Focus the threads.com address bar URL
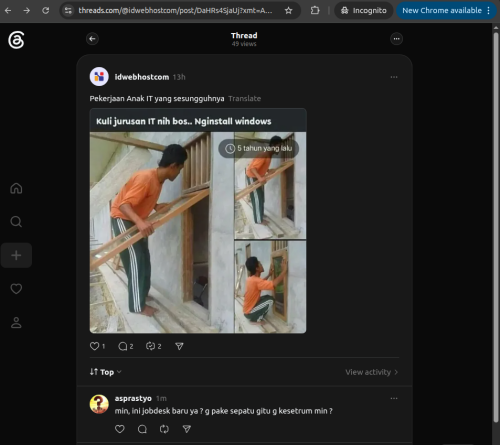Viewport: 500px width, 445px height. click(x=175, y=11)
